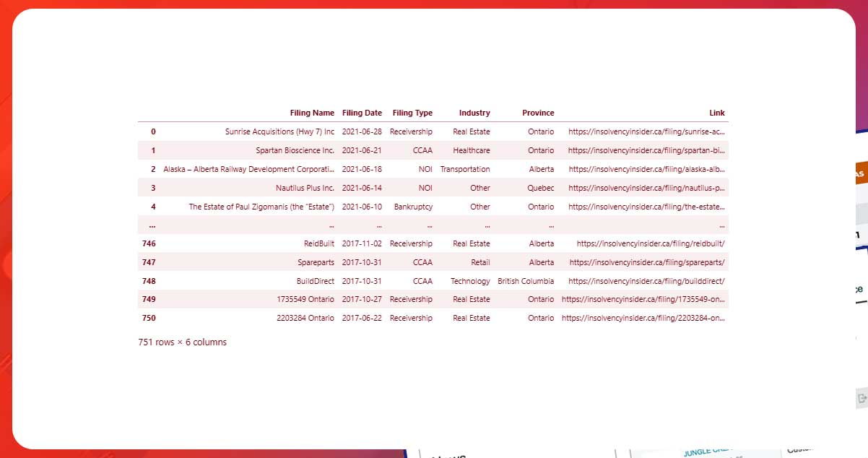Viewport: 868px width, 458px height.
Task: Click the Industry column header
Action: click(474, 113)
